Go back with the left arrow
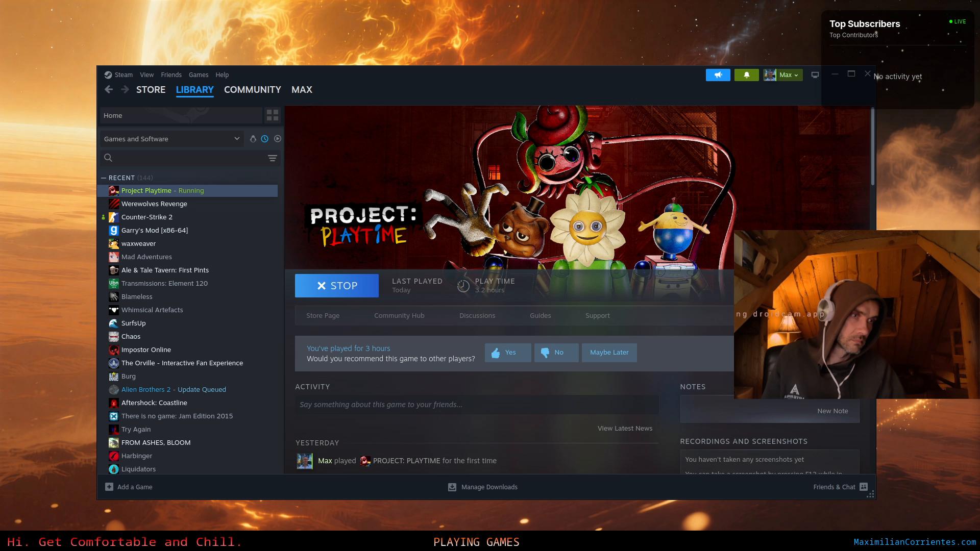The width and height of the screenshot is (980, 551). [109, 90]
